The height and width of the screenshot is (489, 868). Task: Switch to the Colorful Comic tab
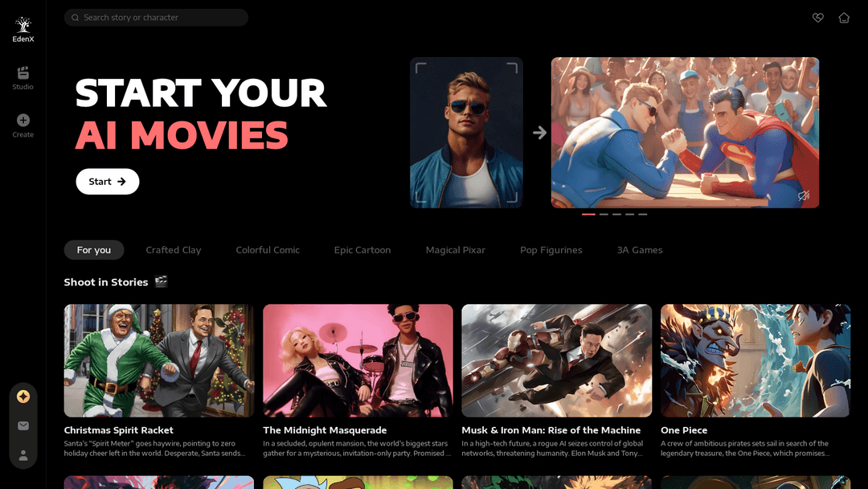(268, 250)
